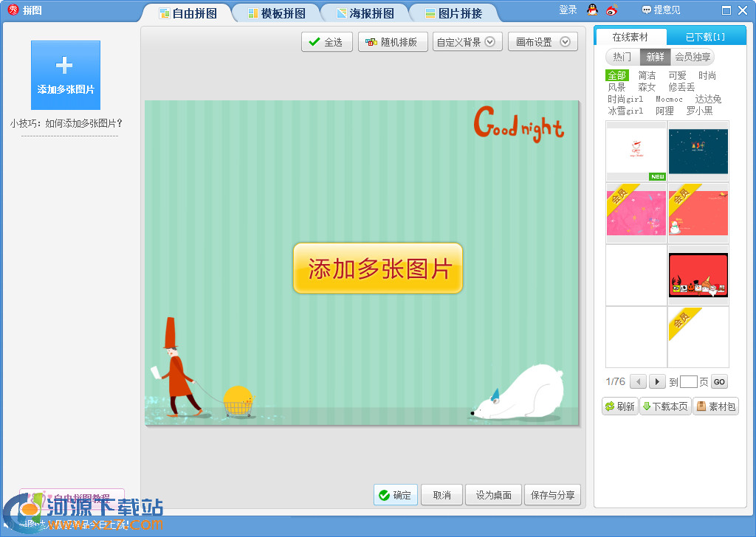Select the red cartoon background thumbnail
The height and width of the screenshot is (537, 756).
coord(698,275)
